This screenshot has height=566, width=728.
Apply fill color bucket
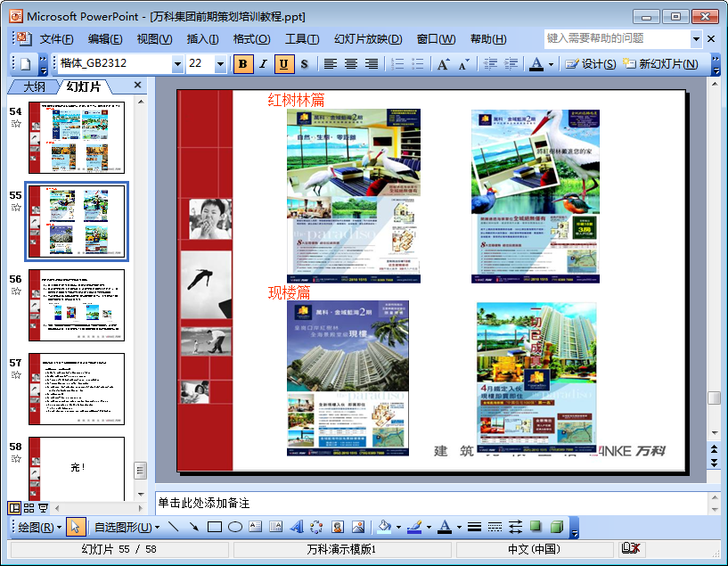click(x=384, y=527)
